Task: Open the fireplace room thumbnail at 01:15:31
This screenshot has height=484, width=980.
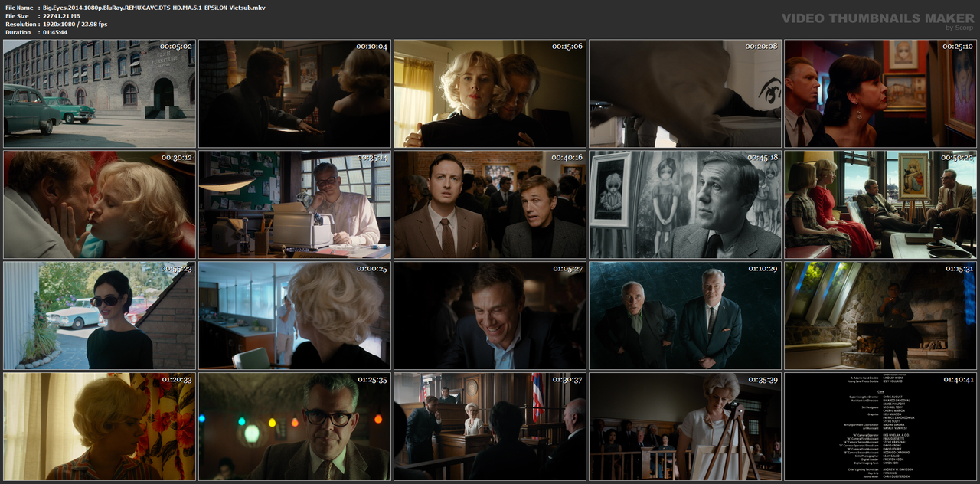Action: [x=880, y=316]
